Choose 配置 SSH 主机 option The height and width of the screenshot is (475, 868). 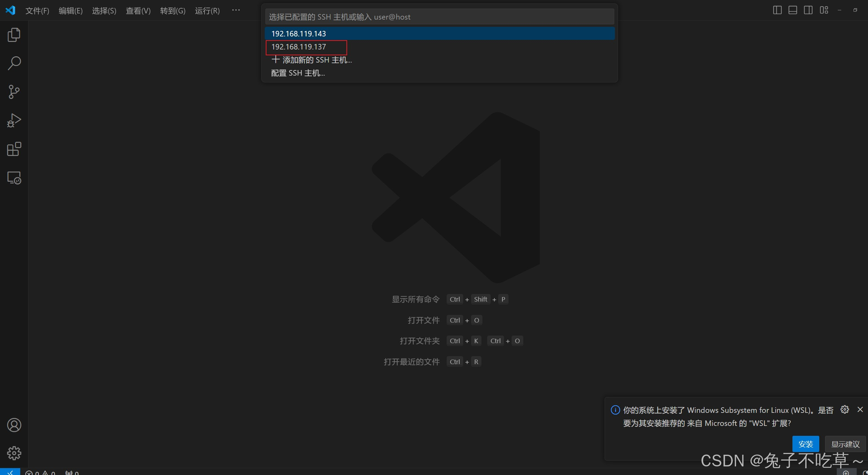coord(439,73)
